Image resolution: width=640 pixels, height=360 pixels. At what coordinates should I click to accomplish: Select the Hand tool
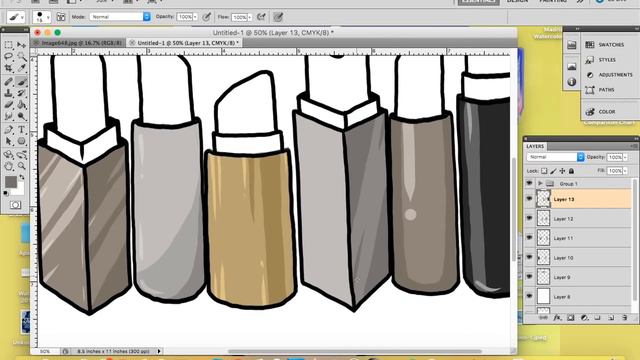[9, 166]
